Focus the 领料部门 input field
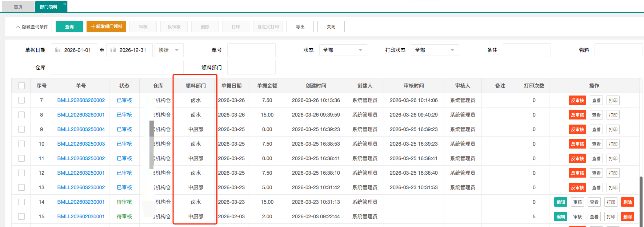 251,68
